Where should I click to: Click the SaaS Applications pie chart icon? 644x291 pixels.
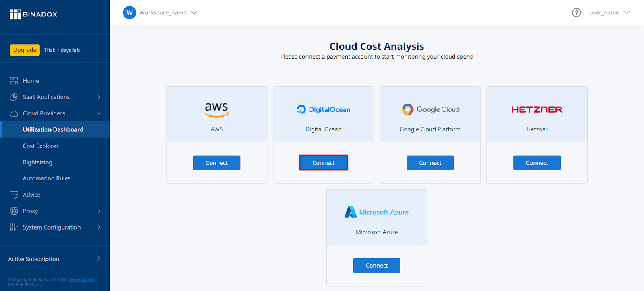point(14,97)
